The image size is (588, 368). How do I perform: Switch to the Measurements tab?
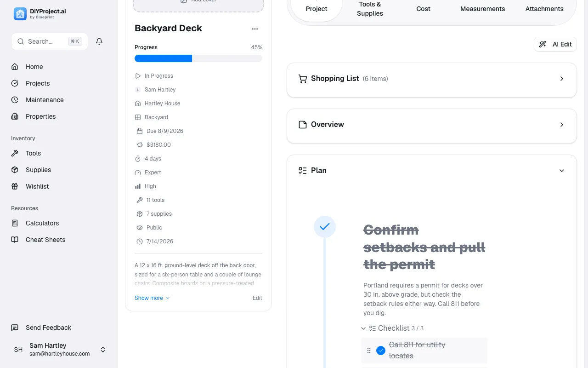482,9
